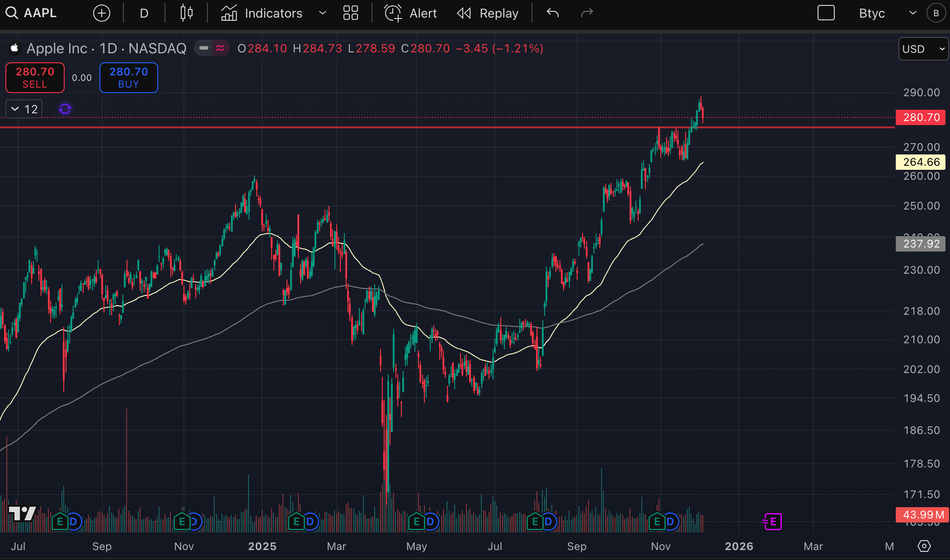Click the redo arrow icon
This screenshot has width=950, height=560.
pos(587,13)
